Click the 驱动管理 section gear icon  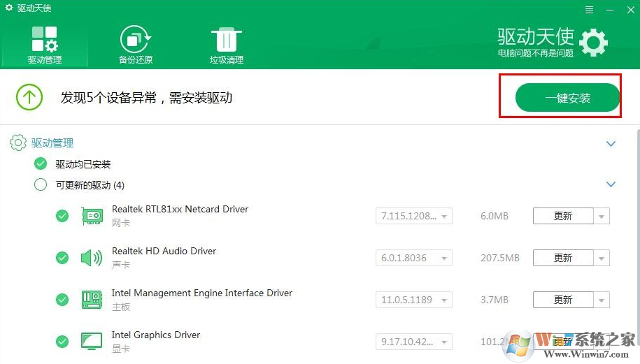tap(18, 143)
